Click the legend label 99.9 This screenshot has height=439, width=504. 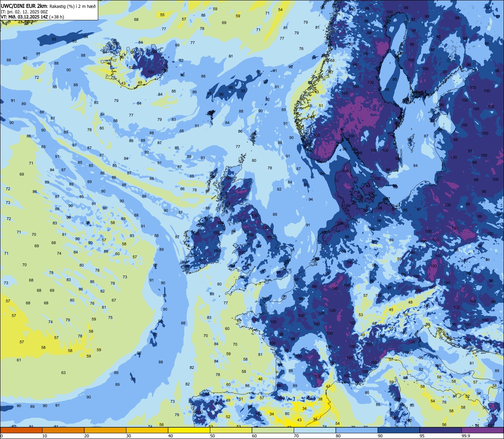[x=466, y=436]
